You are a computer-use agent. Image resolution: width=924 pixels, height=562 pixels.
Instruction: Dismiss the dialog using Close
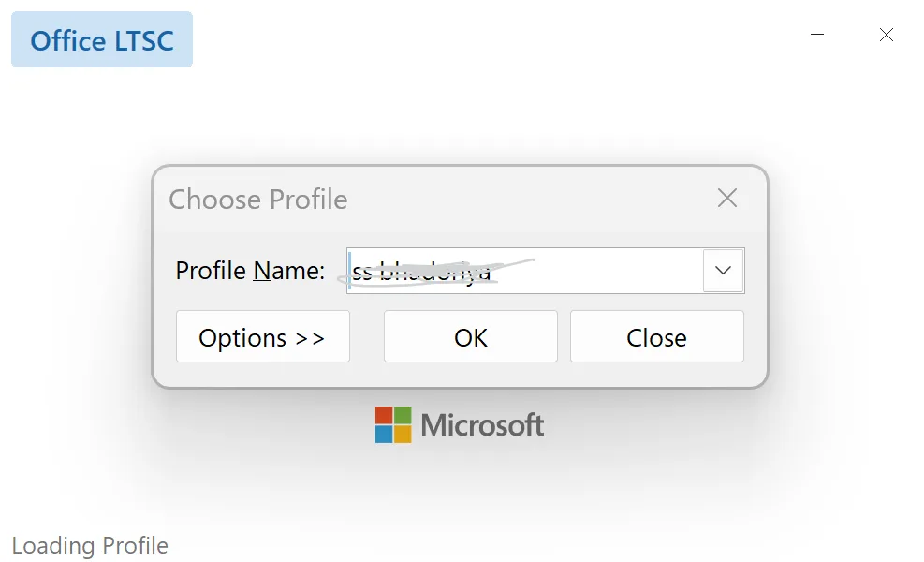pos(656,336)
